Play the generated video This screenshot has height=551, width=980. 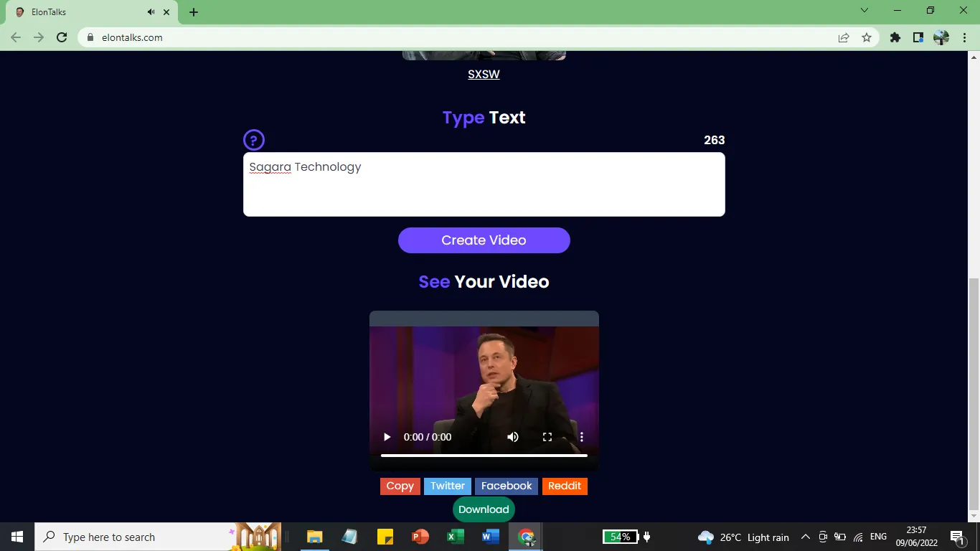click(x=387, y=437)
